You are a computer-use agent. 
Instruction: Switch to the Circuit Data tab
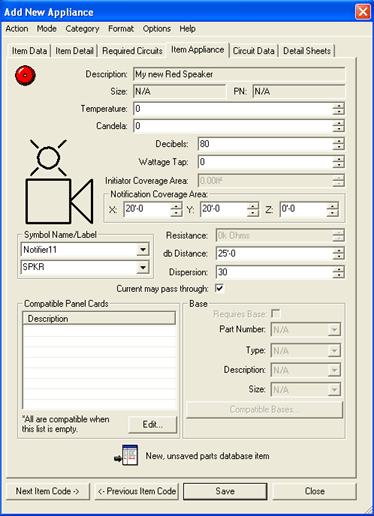point(254,51)
